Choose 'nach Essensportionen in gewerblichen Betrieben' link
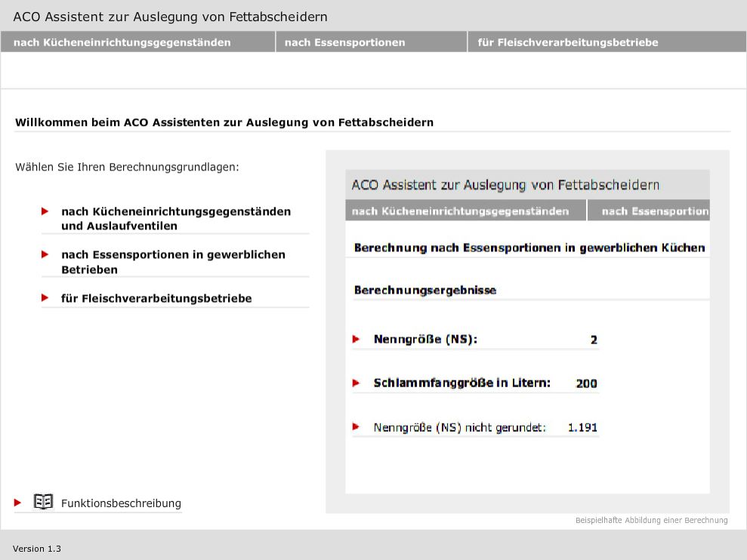747x560 pixels. 174,262
